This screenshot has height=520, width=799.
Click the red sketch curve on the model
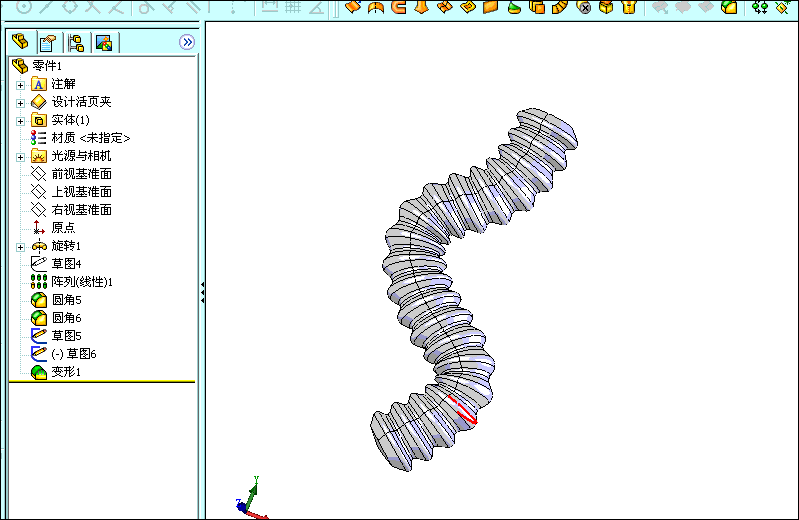[463, 410]
